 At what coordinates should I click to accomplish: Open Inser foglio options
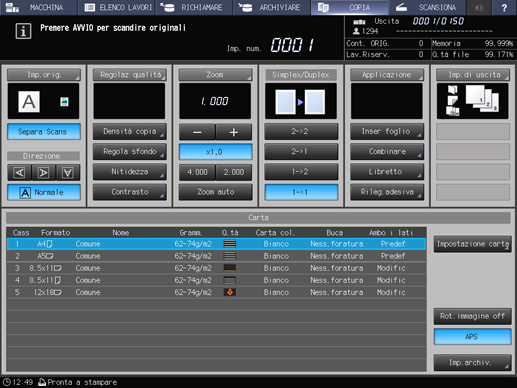(x=387, y=131)
